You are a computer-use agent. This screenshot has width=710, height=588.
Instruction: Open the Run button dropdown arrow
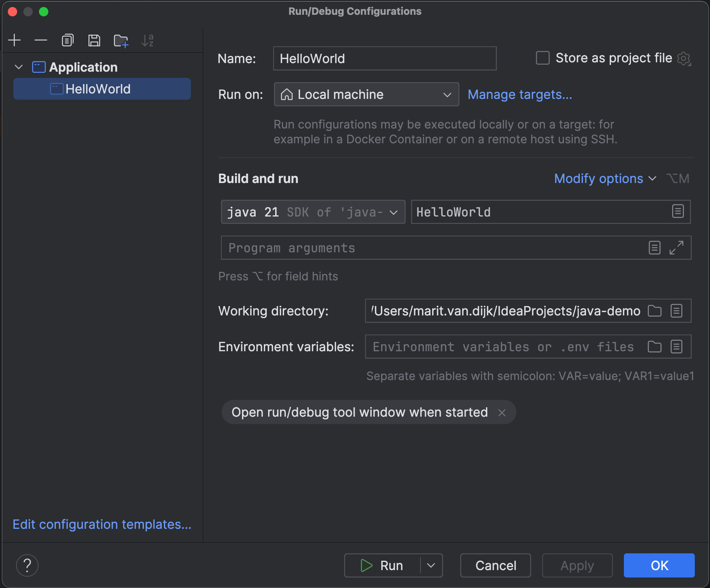pos(431,565)
